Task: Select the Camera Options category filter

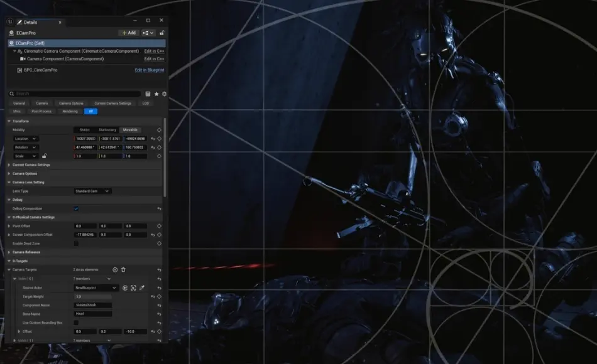Action: click(x=71, y=104)
